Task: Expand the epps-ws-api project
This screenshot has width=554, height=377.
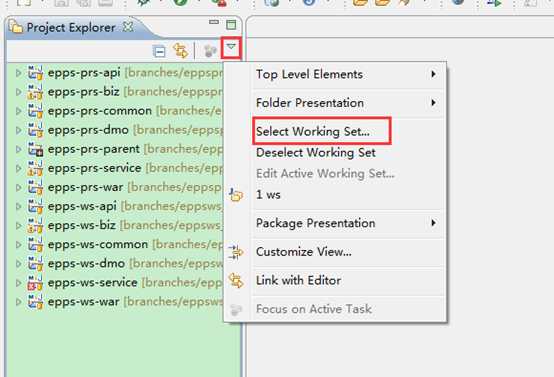Action: [18, 206]
